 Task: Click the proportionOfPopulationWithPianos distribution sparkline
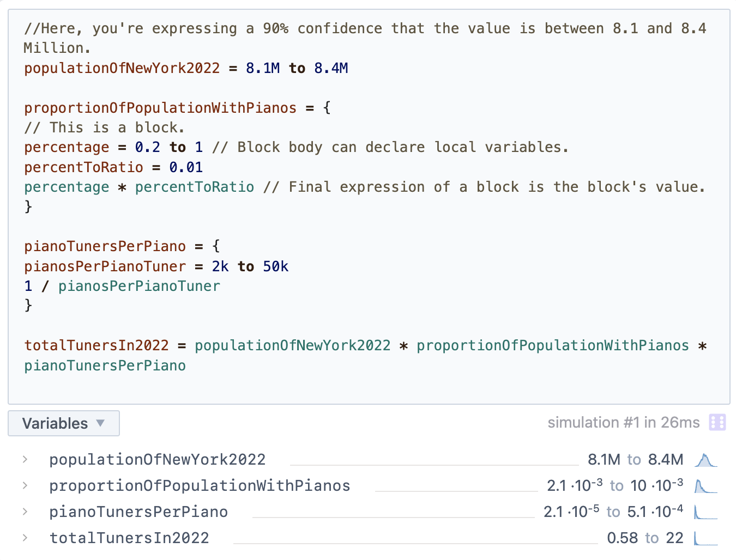(x=705, y=486)
